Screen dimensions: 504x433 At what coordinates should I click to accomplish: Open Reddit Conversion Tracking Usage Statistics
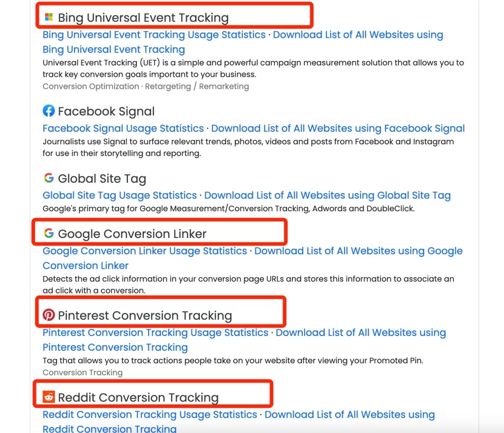[x=150, y=415]
